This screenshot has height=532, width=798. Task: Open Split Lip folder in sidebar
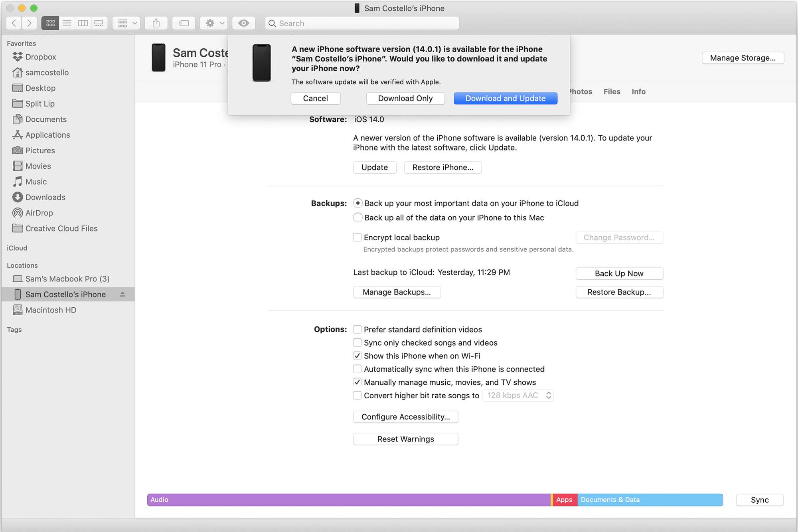(68, 104)
